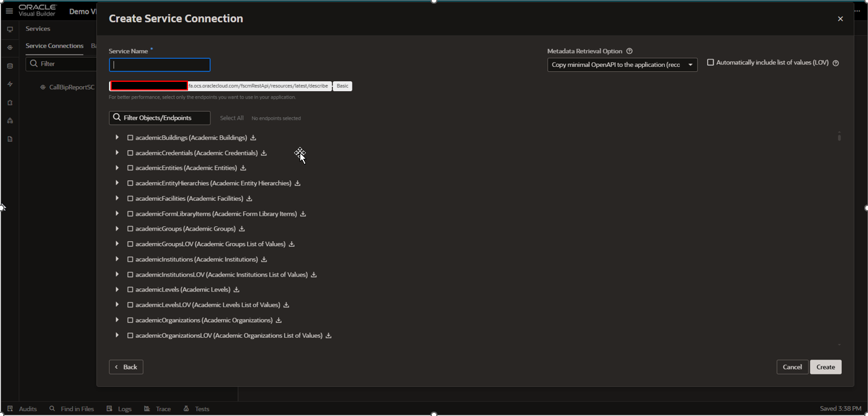Download the academicInstitutions endpoint definition
868x416 pixels.
click(264, 260)
